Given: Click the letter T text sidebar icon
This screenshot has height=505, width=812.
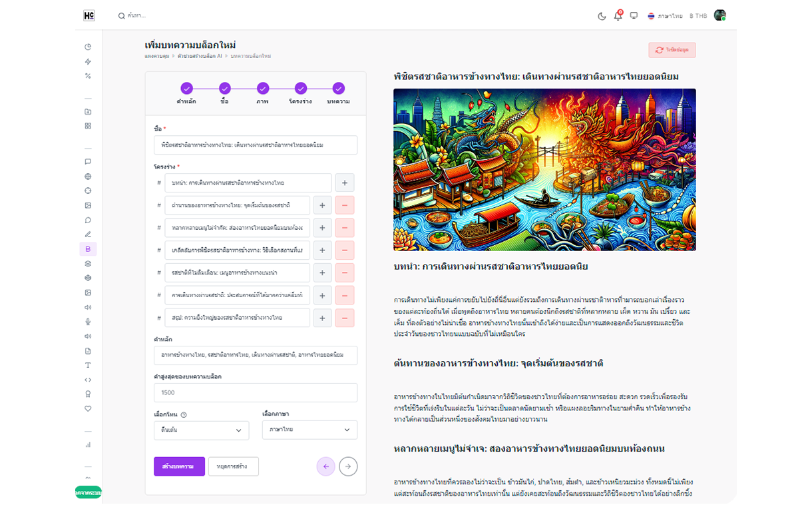Looking at the screenshot, I should pyautogui.click(x=88, y=365).
